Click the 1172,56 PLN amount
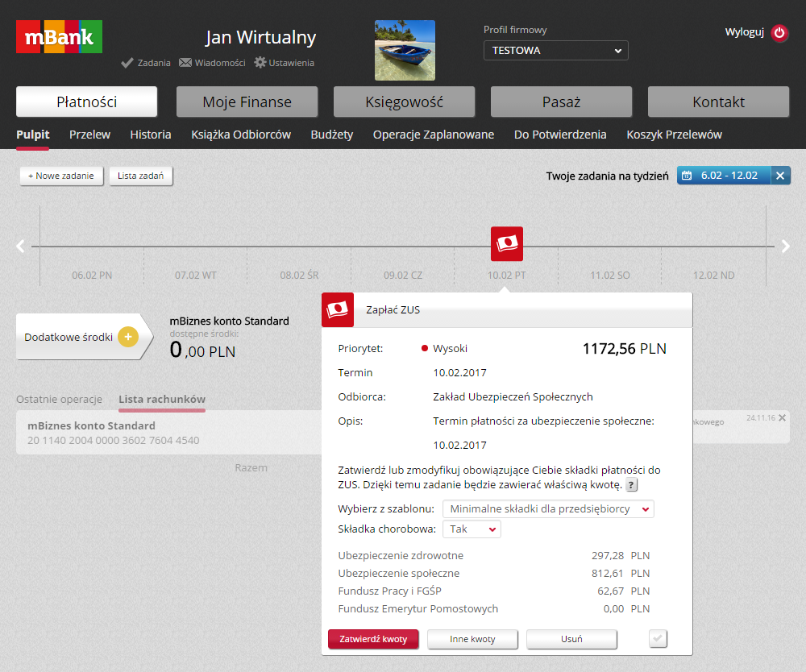 (x=624, y=349)
